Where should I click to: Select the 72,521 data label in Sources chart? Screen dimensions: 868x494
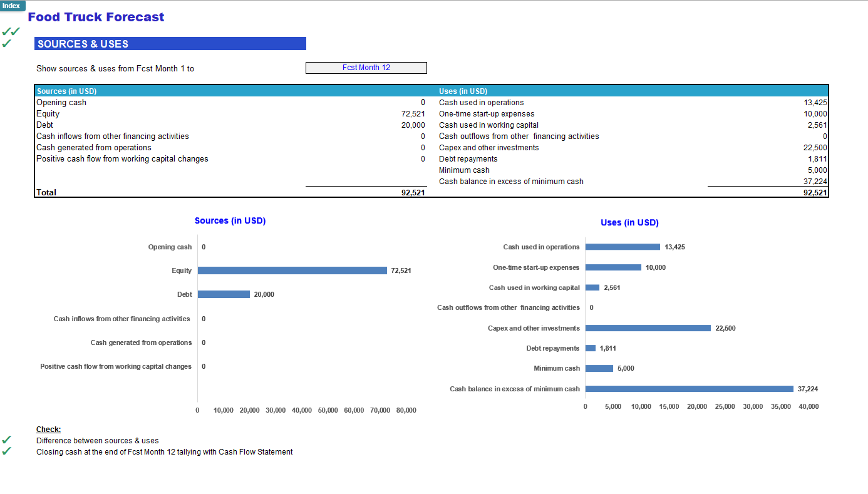[401, 270]
